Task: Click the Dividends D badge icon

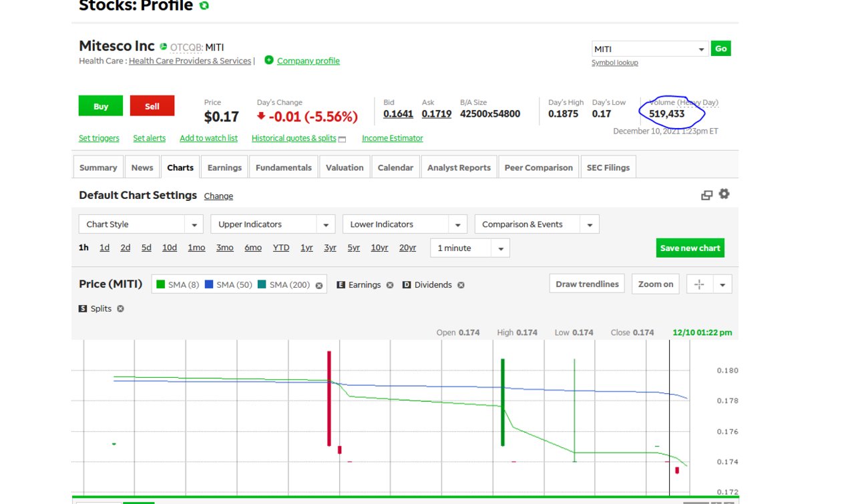Action: 407,285
